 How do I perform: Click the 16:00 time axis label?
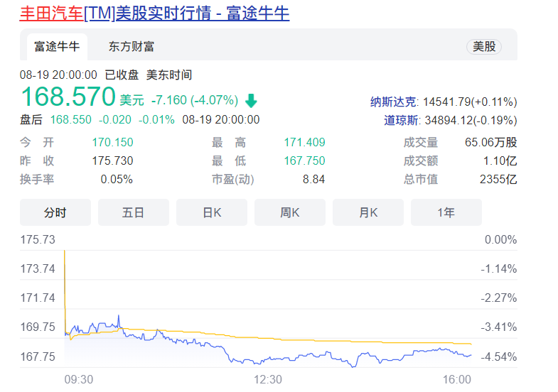coord(457,380)
